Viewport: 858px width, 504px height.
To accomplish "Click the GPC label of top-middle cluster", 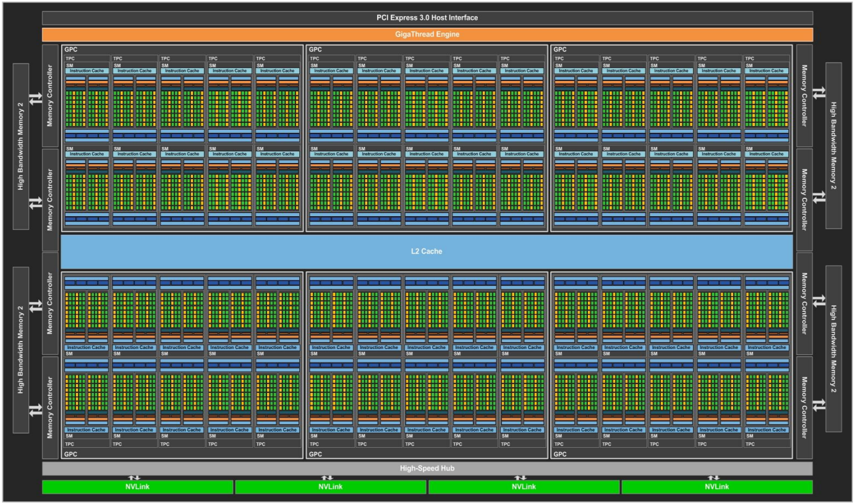I will [315, 49].
